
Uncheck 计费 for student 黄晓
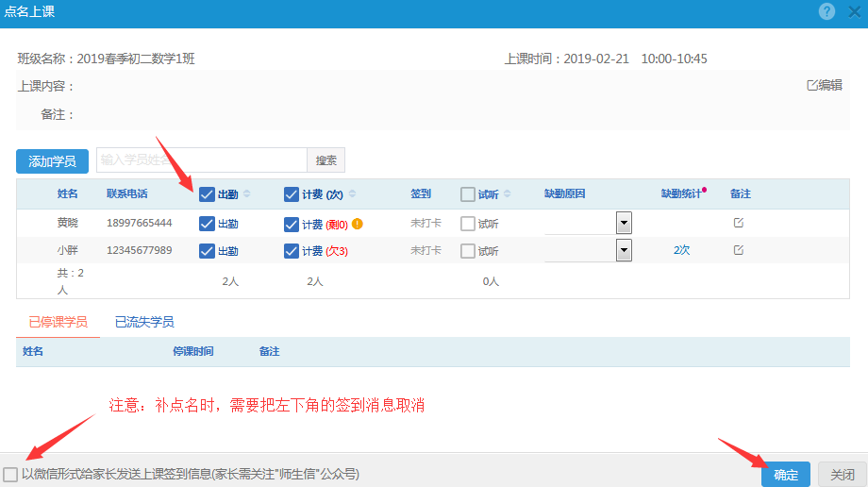pyautogui.click(x=292, y=224)
